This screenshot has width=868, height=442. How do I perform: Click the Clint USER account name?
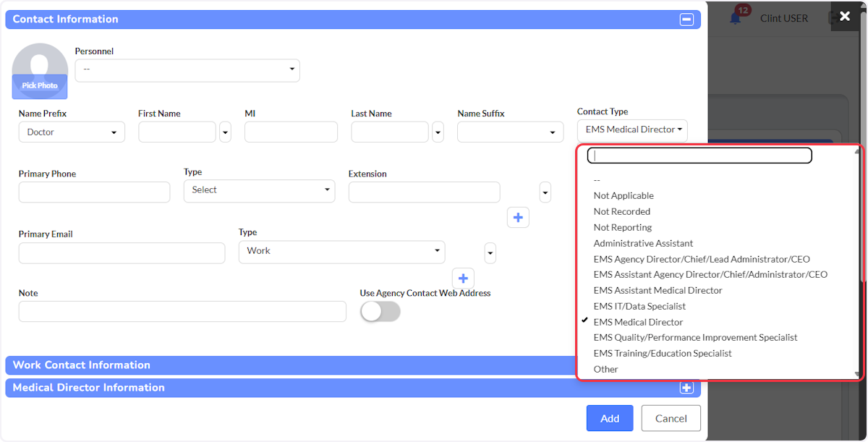784,18
